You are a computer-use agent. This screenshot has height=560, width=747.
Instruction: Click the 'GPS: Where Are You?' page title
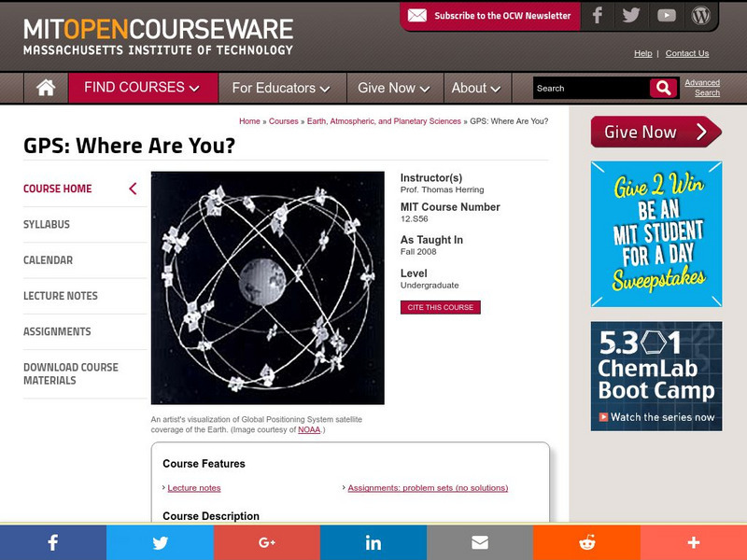[129, 146]
